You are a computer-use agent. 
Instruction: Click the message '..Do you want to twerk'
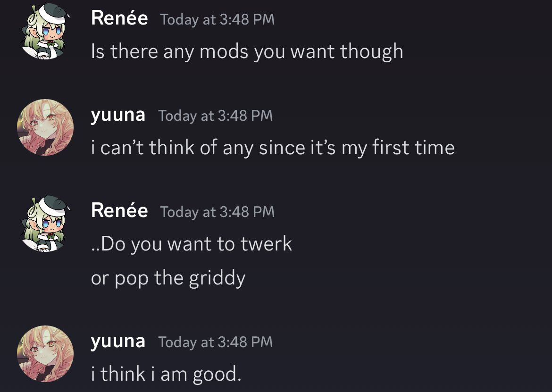(192, 244)
